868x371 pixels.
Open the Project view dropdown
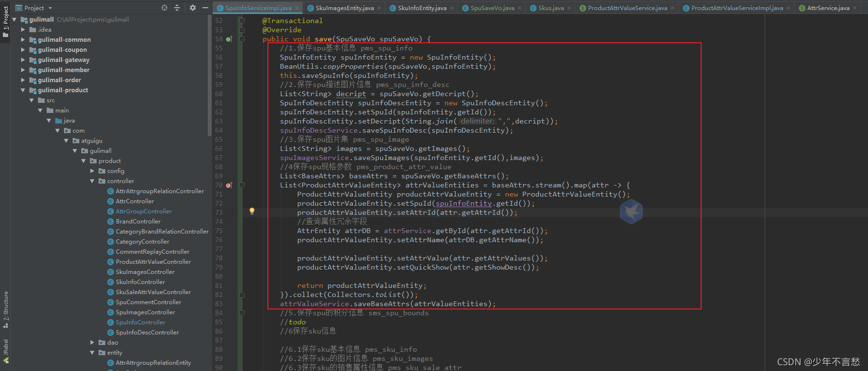[x=34, y=8]
